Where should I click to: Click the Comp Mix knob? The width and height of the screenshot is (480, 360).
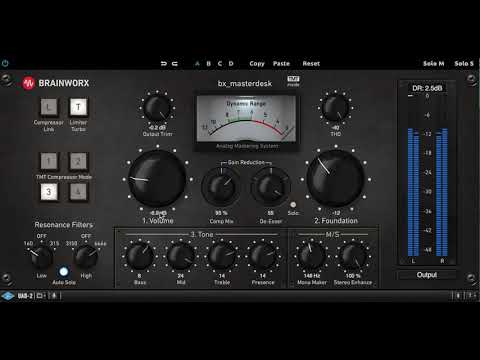click(x=220, y=187)
